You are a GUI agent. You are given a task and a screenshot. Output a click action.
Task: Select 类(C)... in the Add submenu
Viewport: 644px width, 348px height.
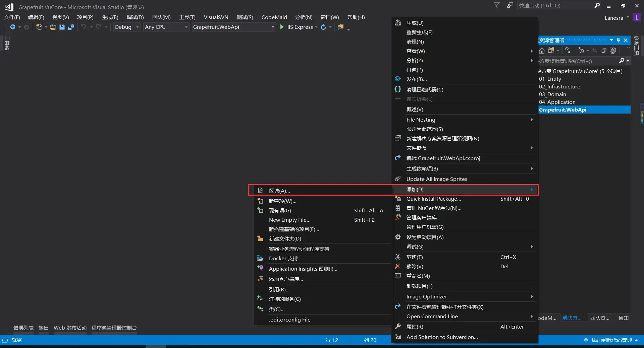click(323, 309)
